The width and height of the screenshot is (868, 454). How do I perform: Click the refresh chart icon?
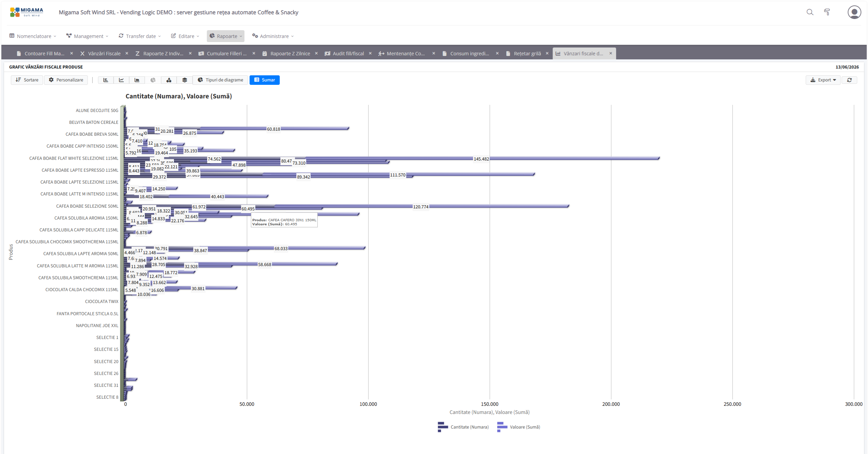[x=849, y=80]
